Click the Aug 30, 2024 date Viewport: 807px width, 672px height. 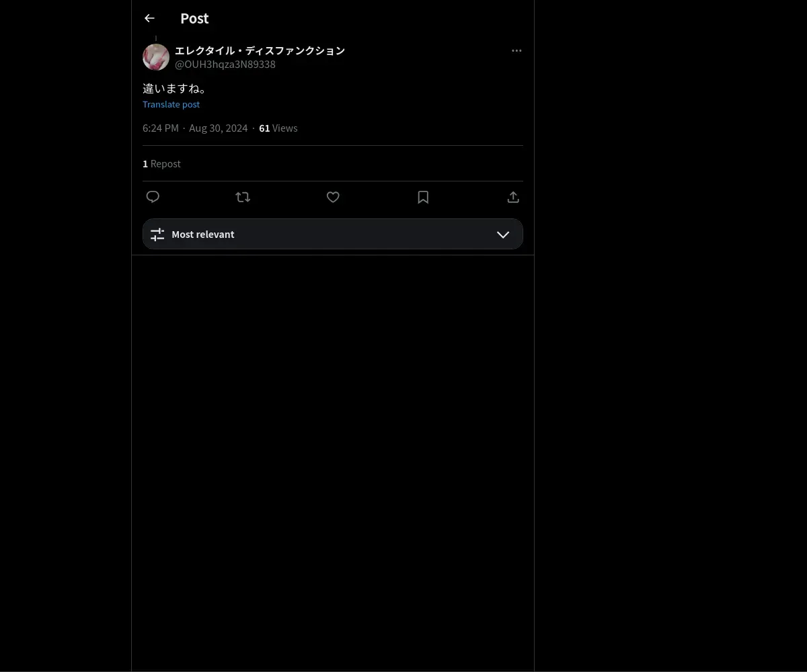tap(219, 128)
